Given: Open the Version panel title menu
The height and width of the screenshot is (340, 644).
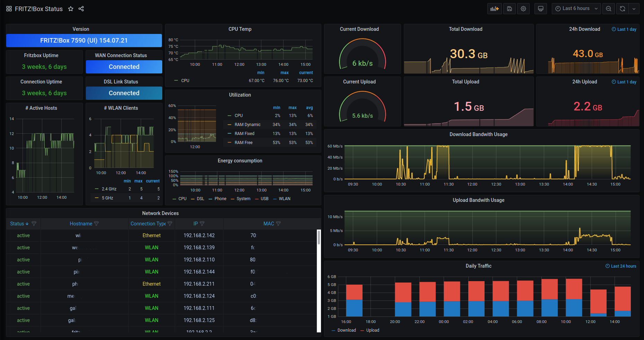Looking at the screenshot, I should click(x=81, y=29).
